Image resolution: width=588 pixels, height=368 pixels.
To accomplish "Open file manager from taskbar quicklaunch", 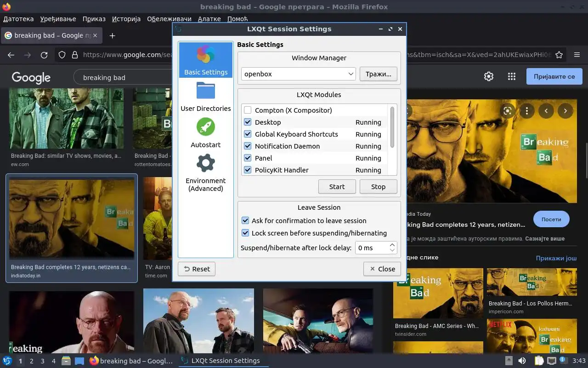I will 66,361.
